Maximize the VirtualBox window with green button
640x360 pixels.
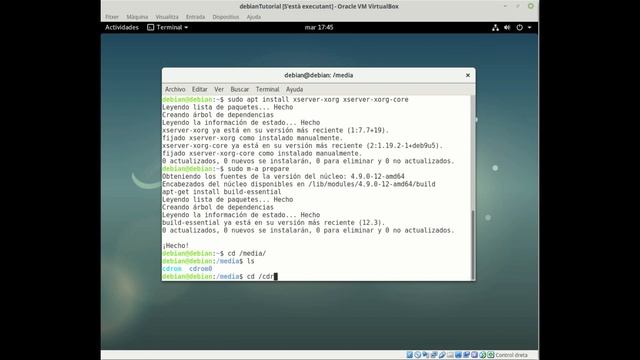click(x=531, y=6)
